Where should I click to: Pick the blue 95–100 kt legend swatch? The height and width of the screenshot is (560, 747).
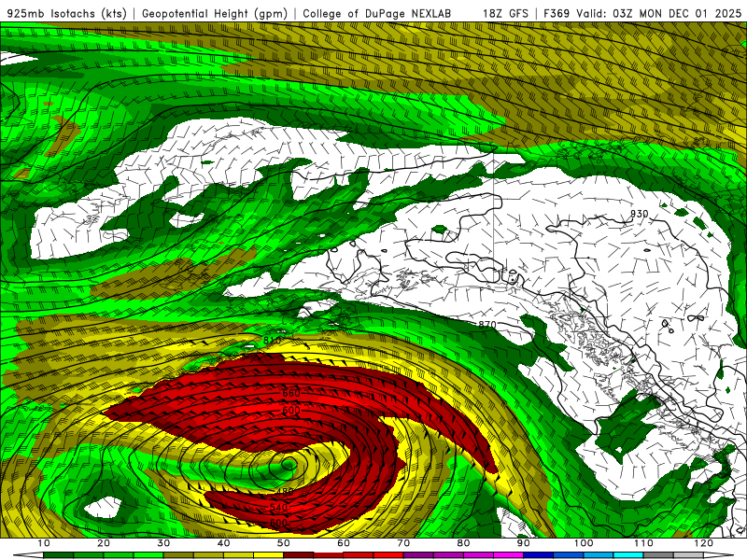click(569, 555)
